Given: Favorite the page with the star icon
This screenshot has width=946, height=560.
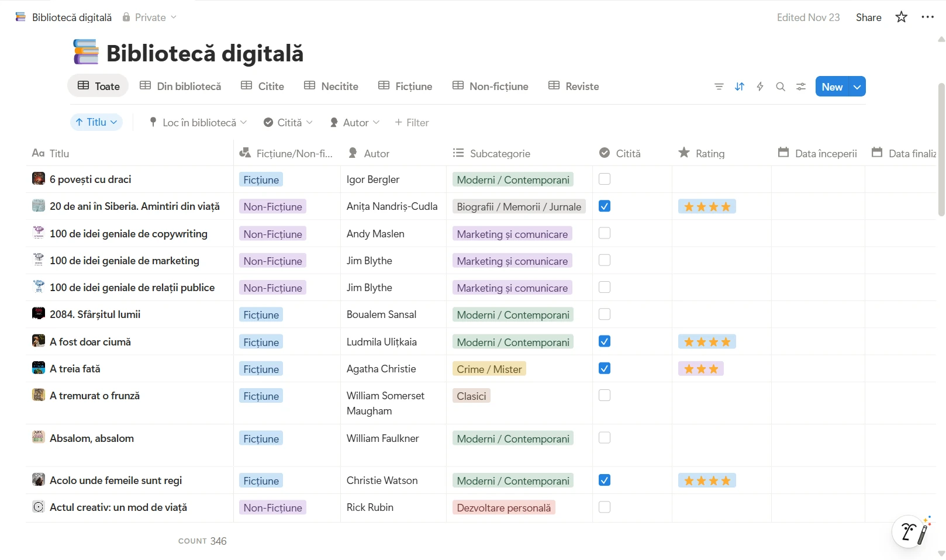Looking at the screenshot, I should [901, 17].
